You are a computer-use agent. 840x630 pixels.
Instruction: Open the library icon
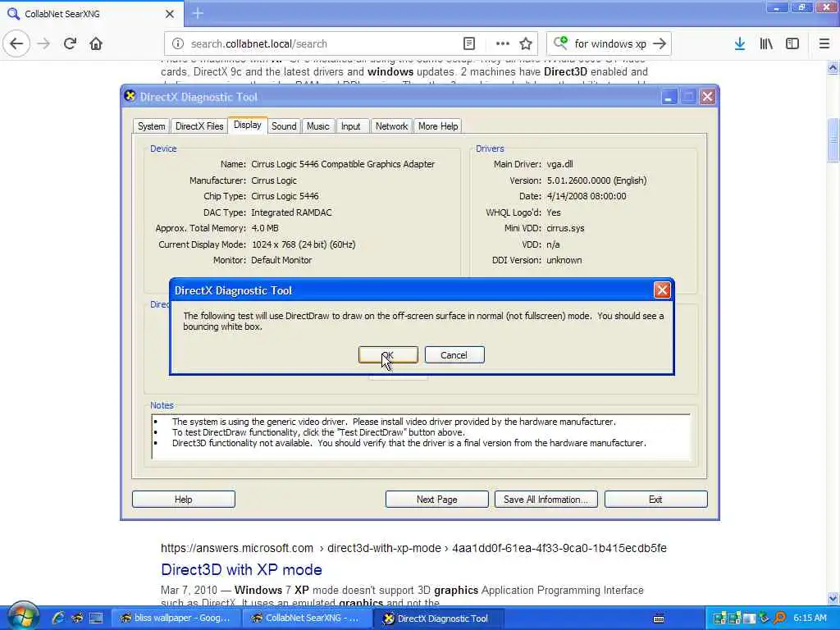click(766, 43)
